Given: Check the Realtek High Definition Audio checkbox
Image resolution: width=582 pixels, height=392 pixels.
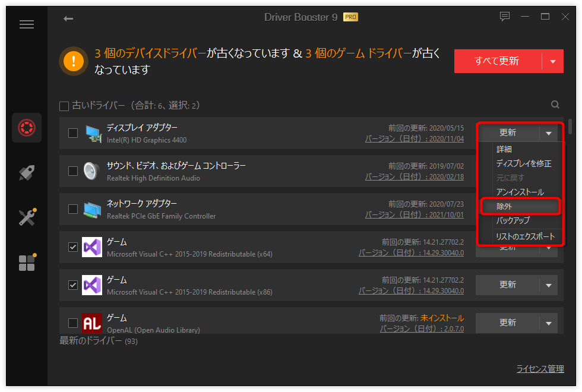Looking at the screenshot, I should coord(73,171).
